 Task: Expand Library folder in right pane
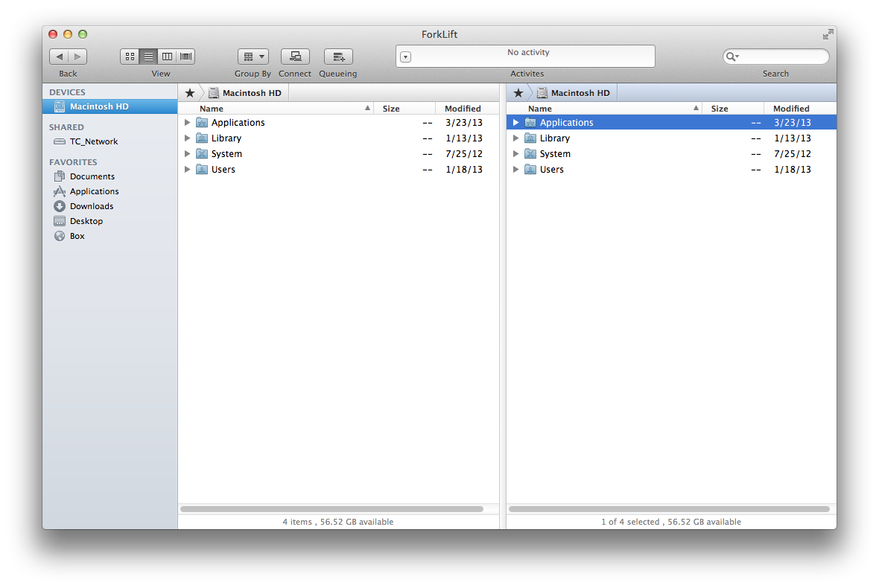(515, 138)
